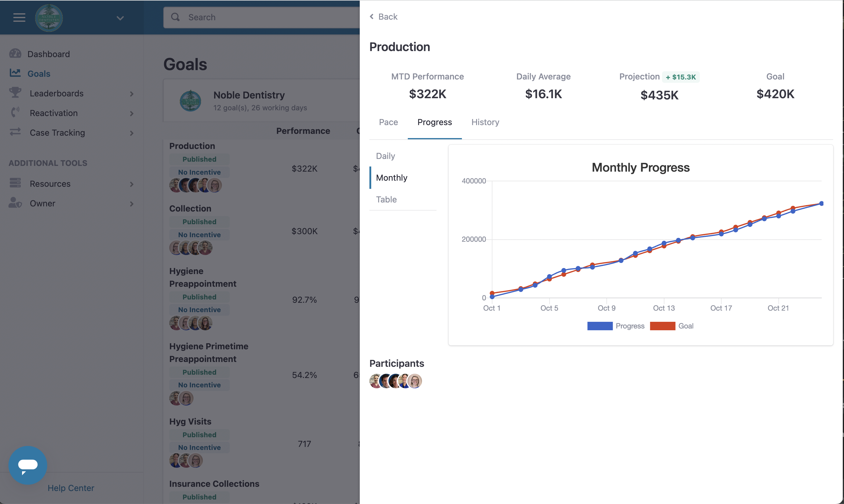844x504 pixels.
Task: Toggle the Goal legend red swatch
Action: pyautogui.click(x=663, y=326)
